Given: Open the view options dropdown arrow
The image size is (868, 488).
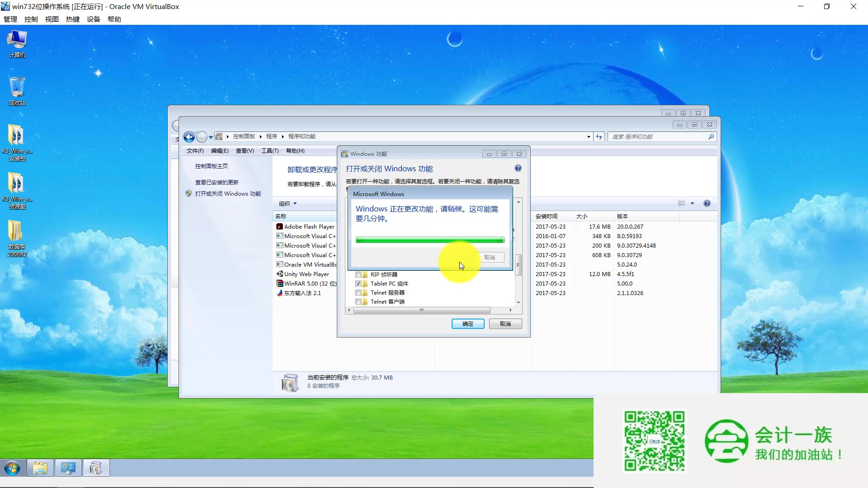Looking at the screenshot, I should (x=692, y=203).
